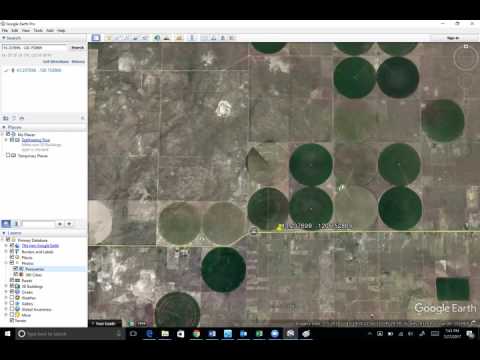The height and width of the screenshot is (360, 480).
Task: Collapse the Search panel header arrow
Action: pyautogui.click(x=4, y=38)
